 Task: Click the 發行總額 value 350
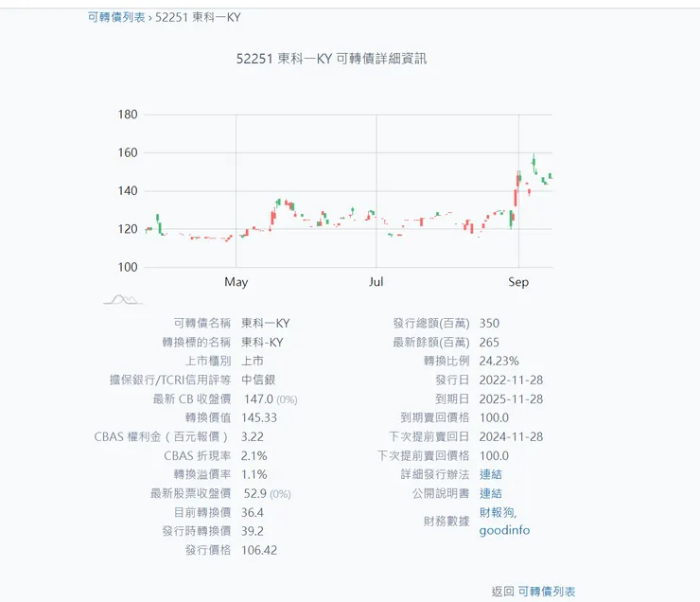click(489, 324)
